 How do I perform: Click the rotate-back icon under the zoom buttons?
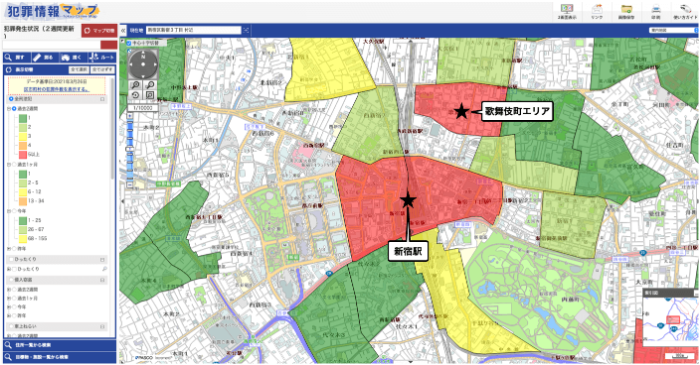135,95
